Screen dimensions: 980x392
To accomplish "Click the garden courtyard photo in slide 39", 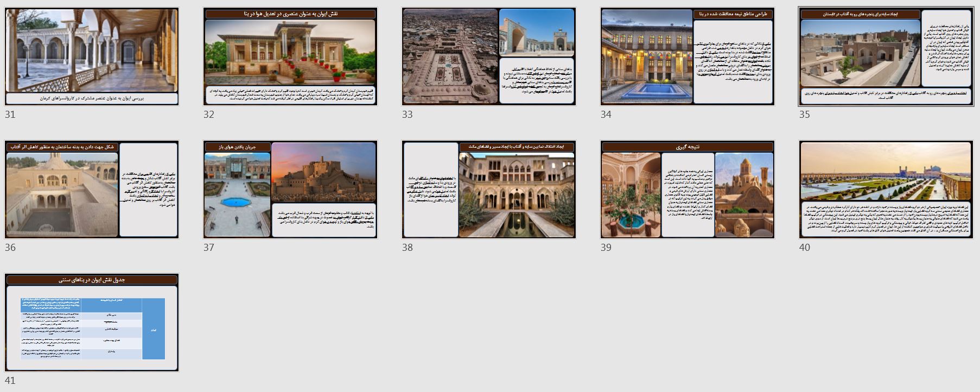I will click(630, 194).
